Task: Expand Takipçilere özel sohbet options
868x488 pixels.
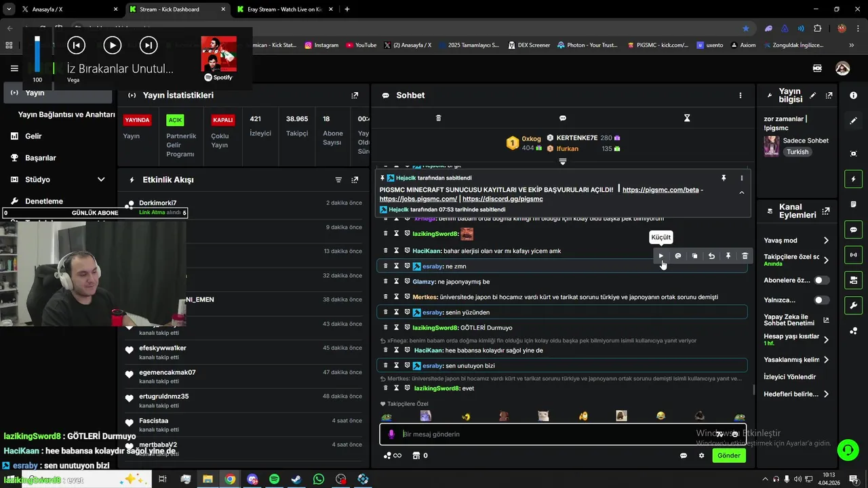Action: (x=826, y=260)
